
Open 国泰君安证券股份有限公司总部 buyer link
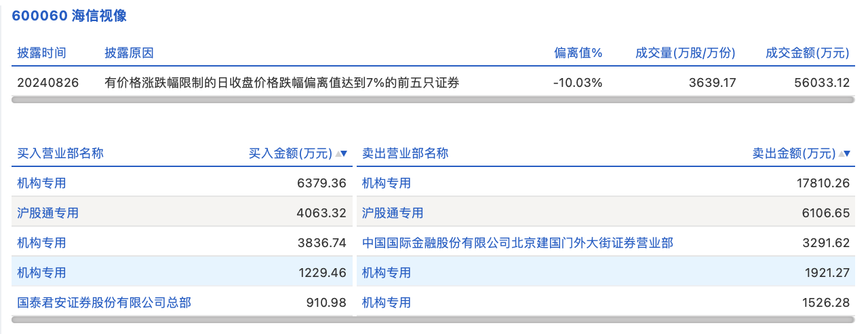[104, 302]
